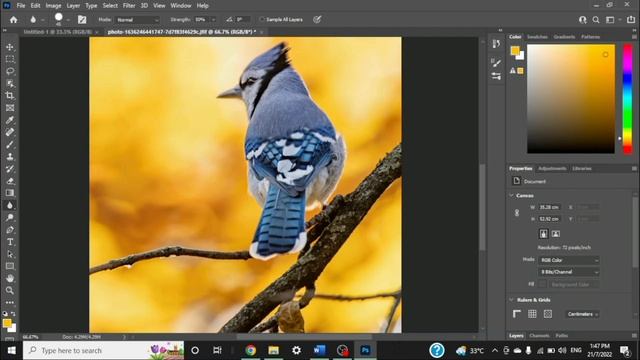Viewport: 640px width, 360px height.
Task: Select the Hand tool
Action: click(x=10, y=278)
